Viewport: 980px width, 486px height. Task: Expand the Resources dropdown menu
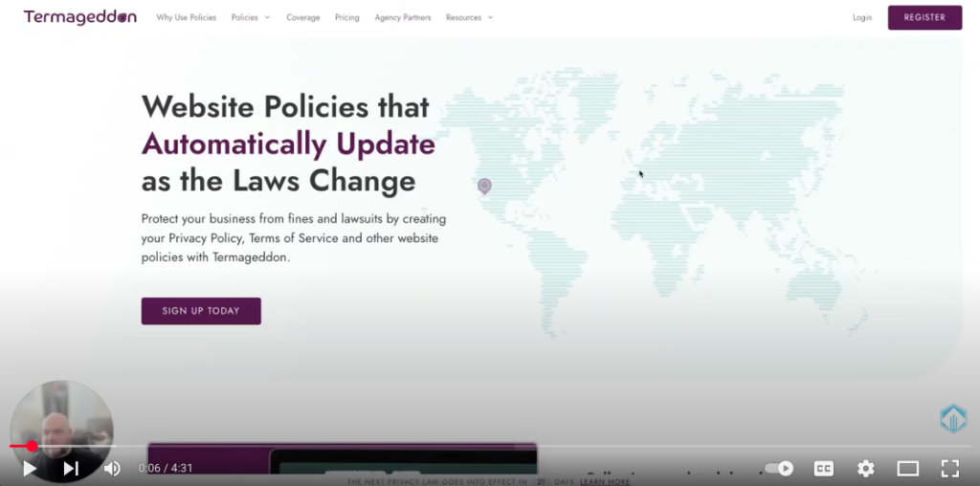pos(469,17)
